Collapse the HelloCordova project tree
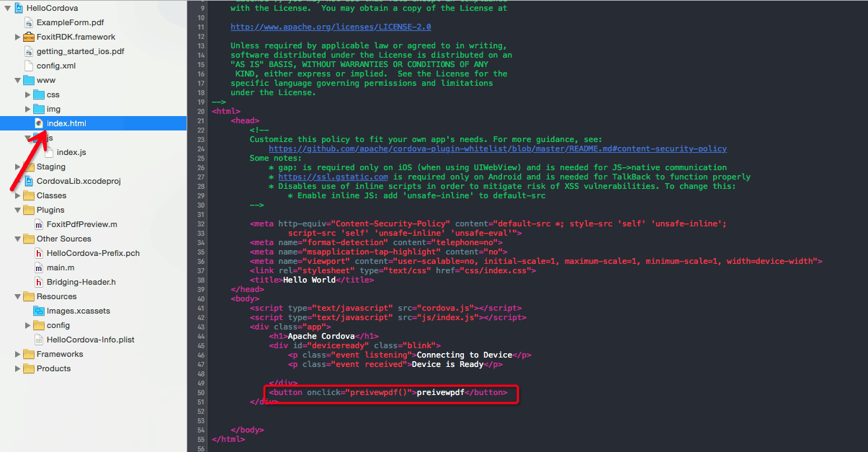 [7, 8]
